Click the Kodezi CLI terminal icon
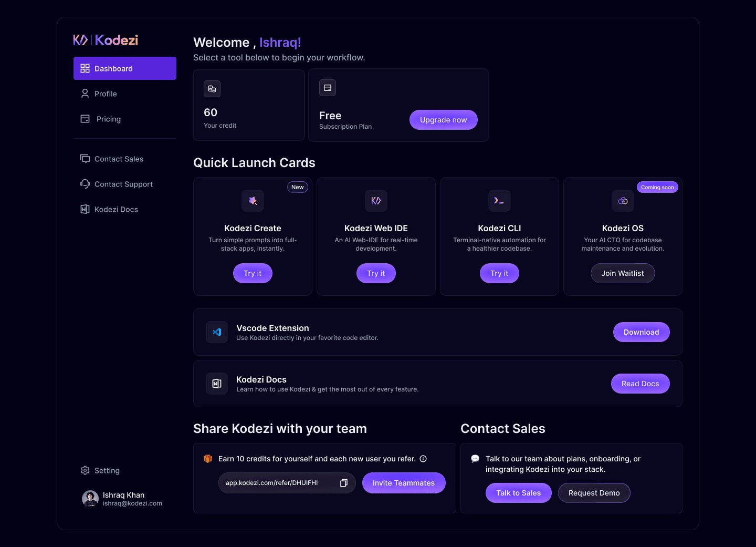 click(x=499, y=201)
